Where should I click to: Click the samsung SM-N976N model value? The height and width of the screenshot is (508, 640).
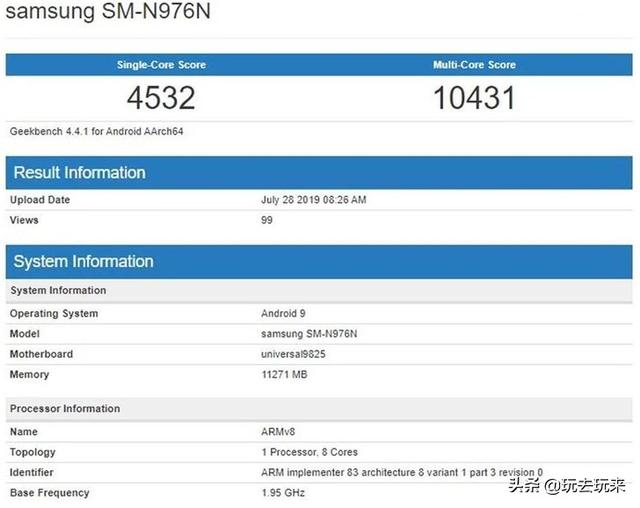point(309,334)
